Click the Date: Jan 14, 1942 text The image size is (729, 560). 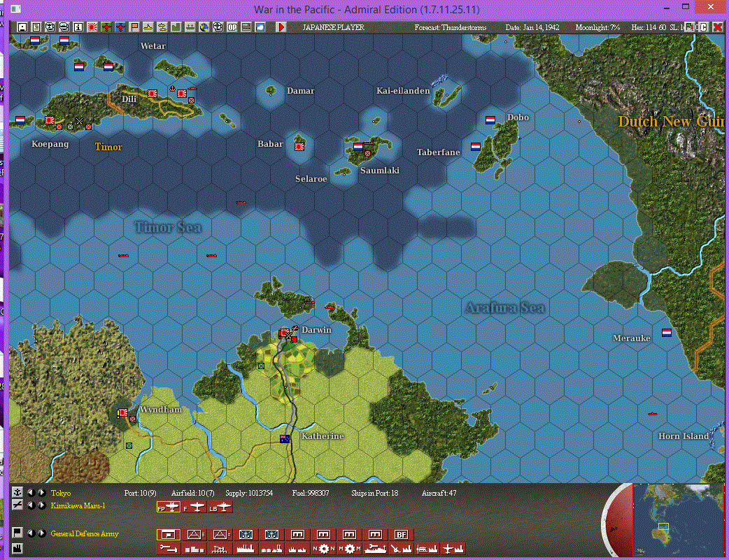point(532,27)
